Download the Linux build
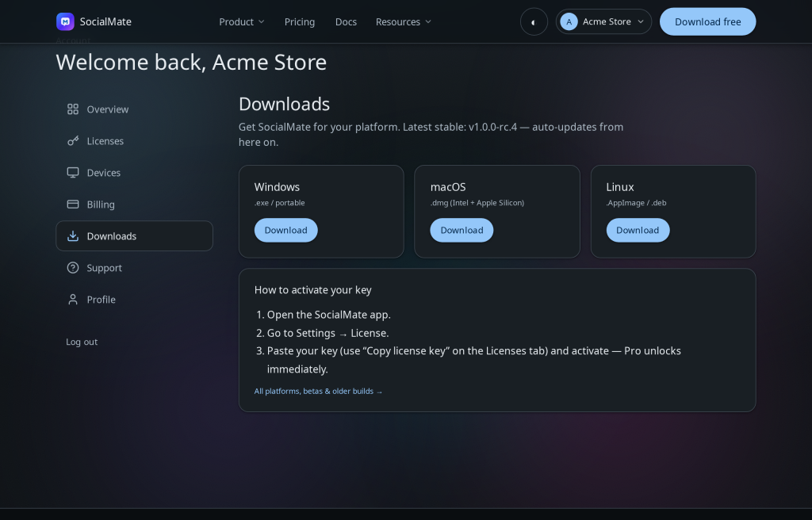The image size is (812, 520). [638, 230]
